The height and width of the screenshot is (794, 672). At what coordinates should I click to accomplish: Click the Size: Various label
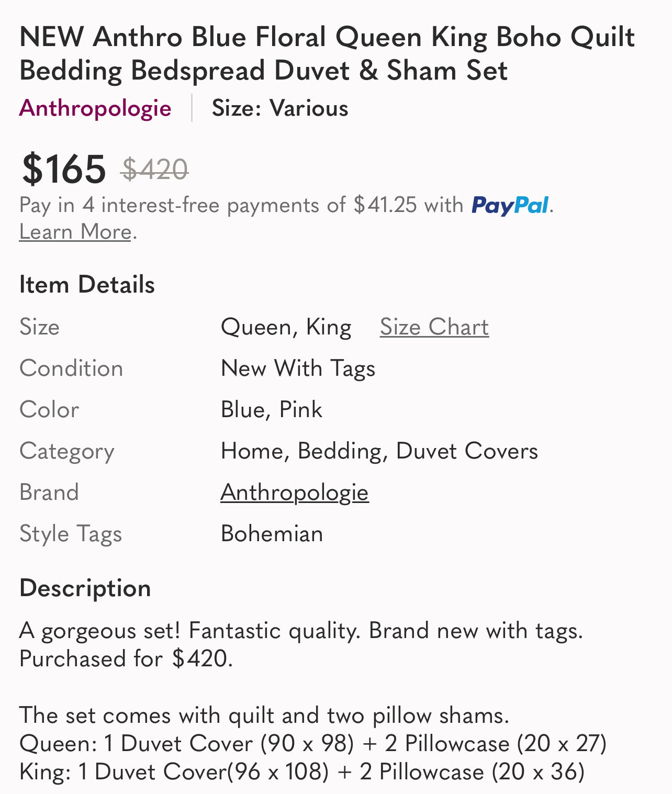[x=279, y=108]
